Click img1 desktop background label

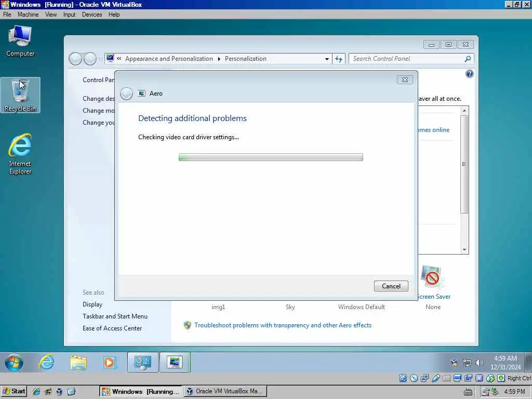[x=218, y=307]
